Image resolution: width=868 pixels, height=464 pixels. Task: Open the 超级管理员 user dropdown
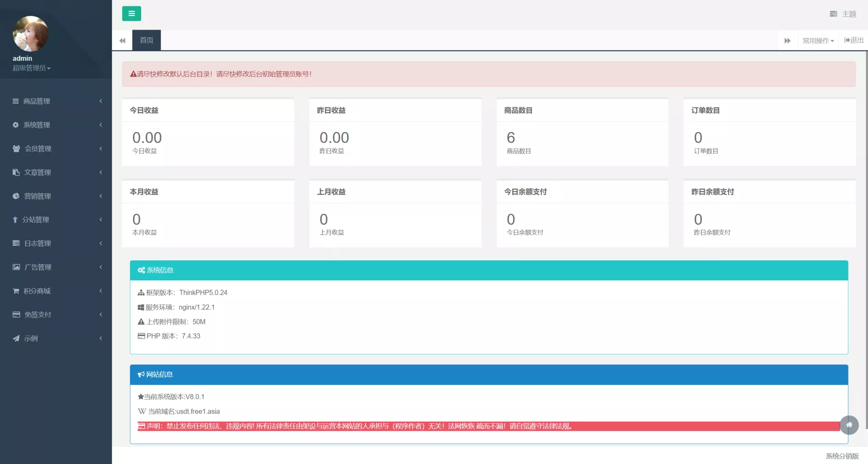(x=31, y=68)
